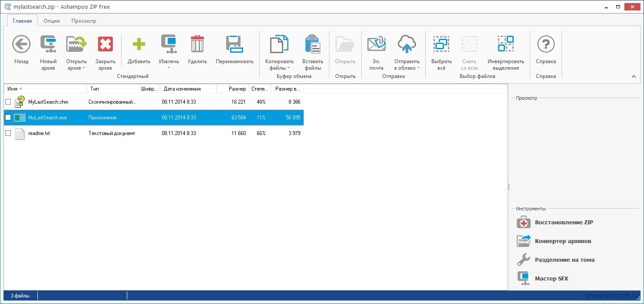
Task: Expand the Копировать файлы dropdown arrow
Action: point(288,68)
